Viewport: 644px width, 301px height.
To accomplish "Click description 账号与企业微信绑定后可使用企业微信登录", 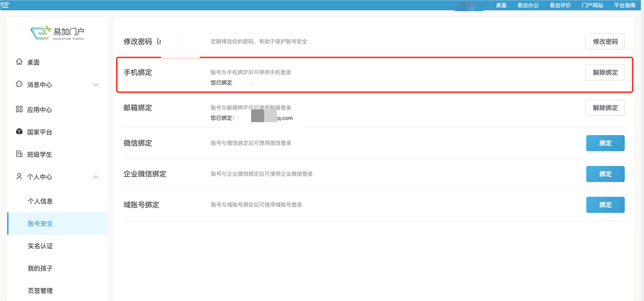I will 261,174.
